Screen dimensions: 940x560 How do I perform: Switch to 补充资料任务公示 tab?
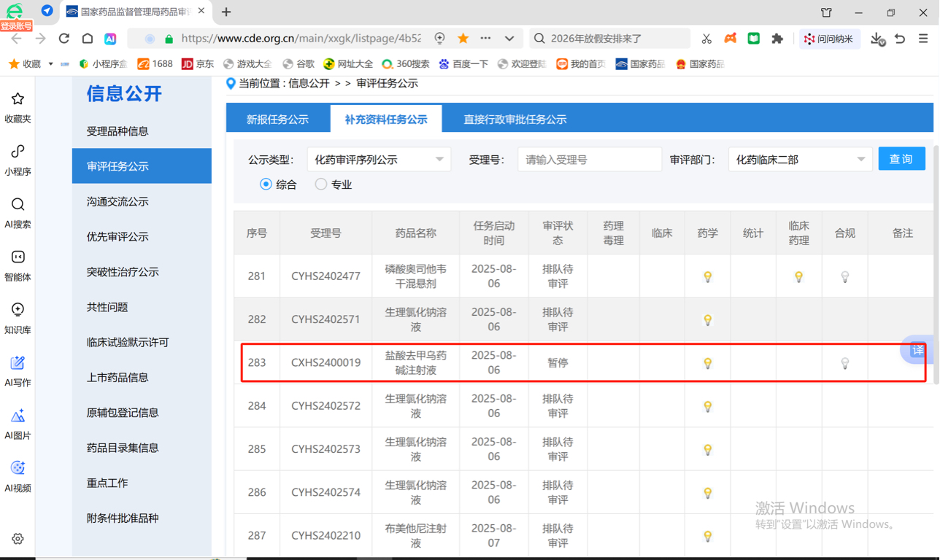386,119
